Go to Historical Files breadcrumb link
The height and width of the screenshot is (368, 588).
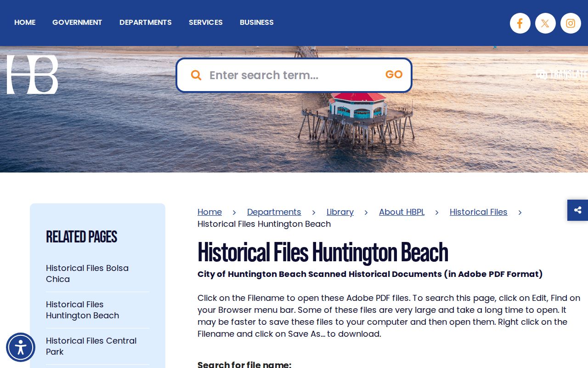(478, 212)
